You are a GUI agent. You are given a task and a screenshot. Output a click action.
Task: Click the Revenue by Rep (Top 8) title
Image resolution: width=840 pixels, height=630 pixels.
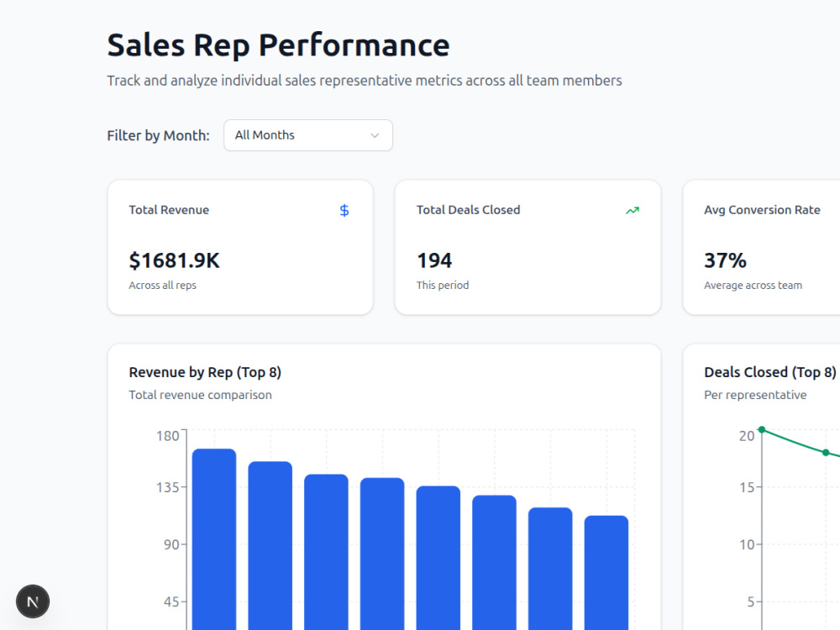coord(205,372)
